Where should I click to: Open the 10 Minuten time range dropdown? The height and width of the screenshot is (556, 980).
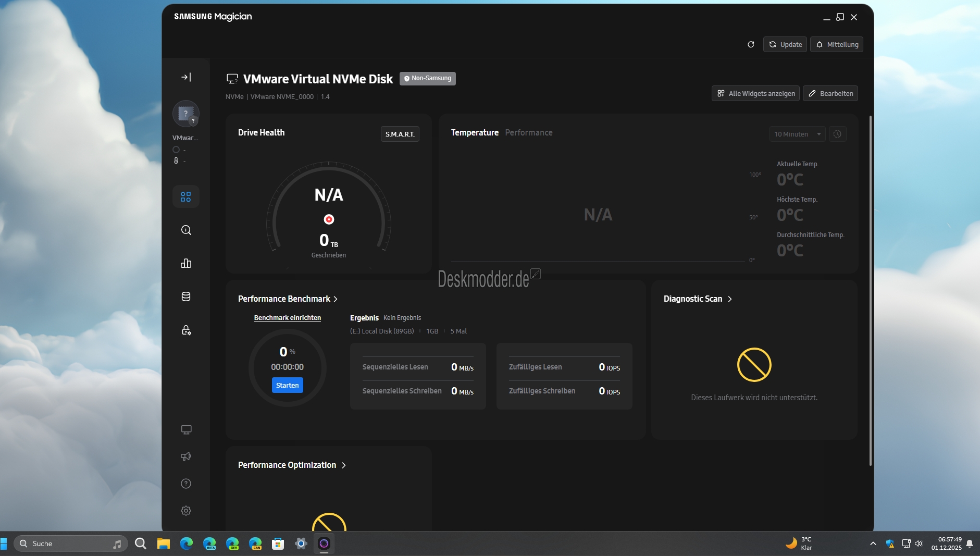[797, 134]
